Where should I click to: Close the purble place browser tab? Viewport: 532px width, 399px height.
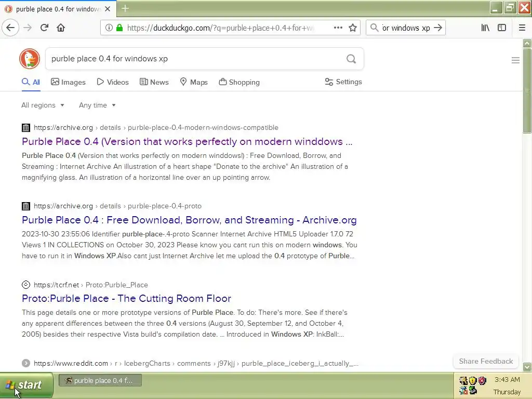108,9
